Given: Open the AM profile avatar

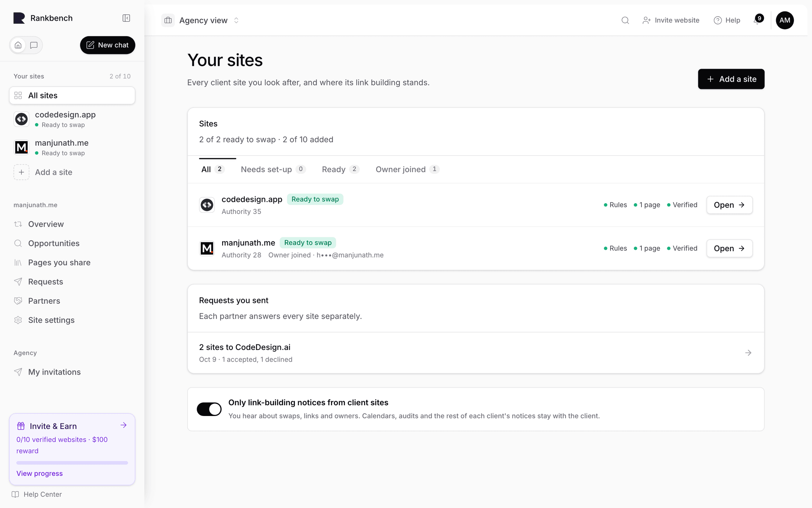Looking at the screenshot, I should point(785,20).
